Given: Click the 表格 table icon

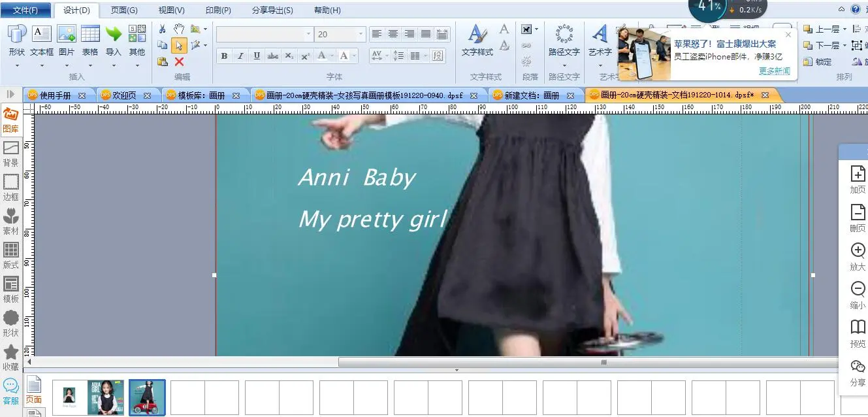Looking at the screenshot, I should tap(90, 41).
